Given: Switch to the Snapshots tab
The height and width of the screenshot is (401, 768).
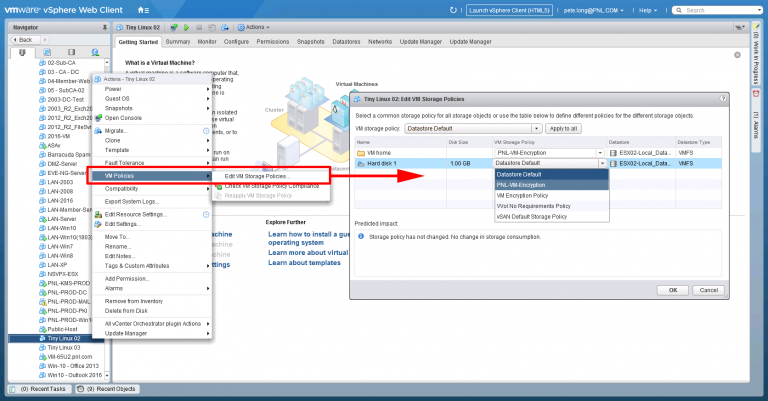Looking at the screenshot, I should tap(311, 42).
